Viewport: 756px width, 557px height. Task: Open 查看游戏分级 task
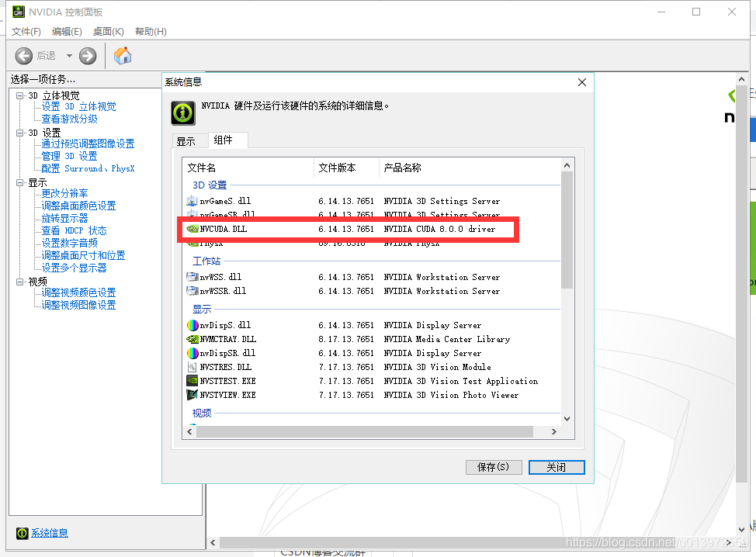[x=69, y=119]
